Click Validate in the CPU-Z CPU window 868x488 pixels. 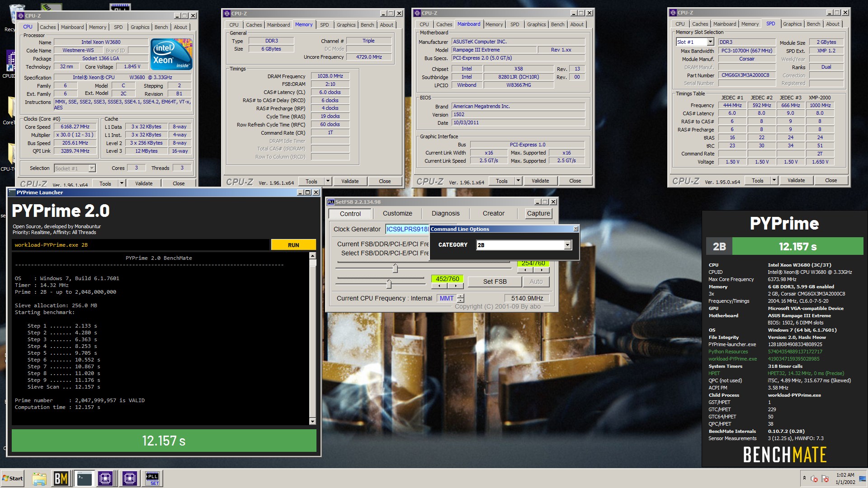[x=144, y=183]
